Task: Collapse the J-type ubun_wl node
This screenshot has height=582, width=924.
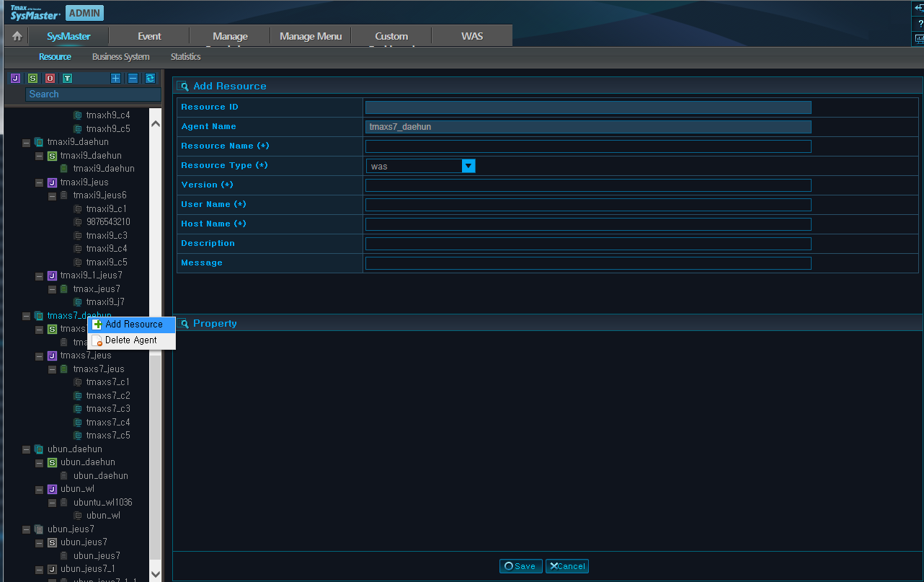Action: point(39,489)
